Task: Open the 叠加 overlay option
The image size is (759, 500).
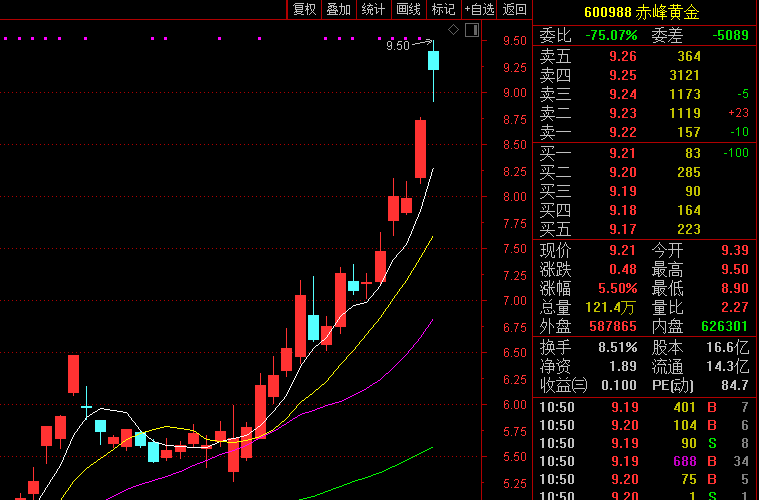Action: tap(339, 9)
